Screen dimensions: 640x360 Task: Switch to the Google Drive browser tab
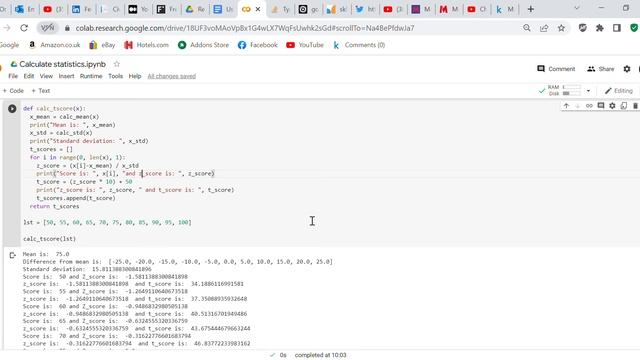195,9
